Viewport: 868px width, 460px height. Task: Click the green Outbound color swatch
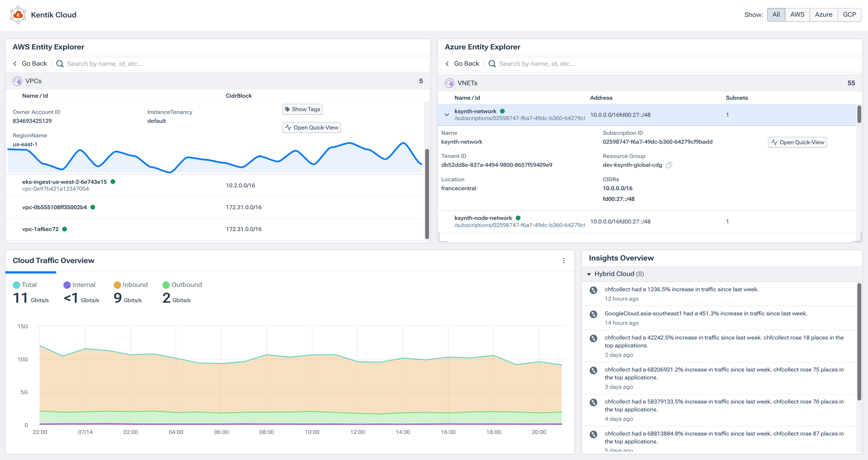(x=166, y=284)
